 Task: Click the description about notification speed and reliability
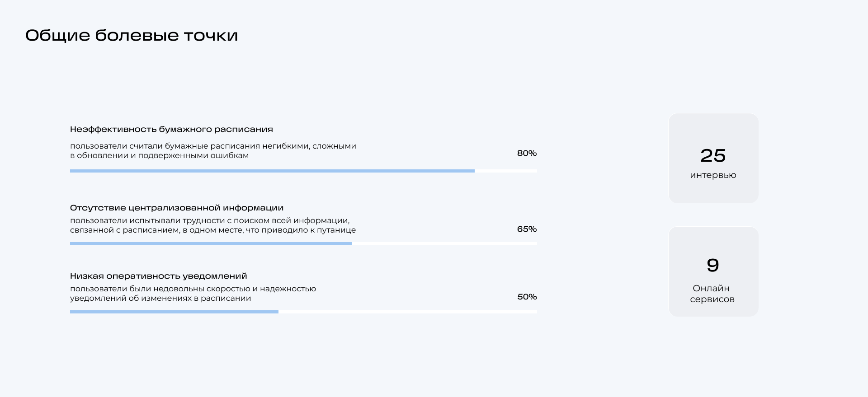193,294
